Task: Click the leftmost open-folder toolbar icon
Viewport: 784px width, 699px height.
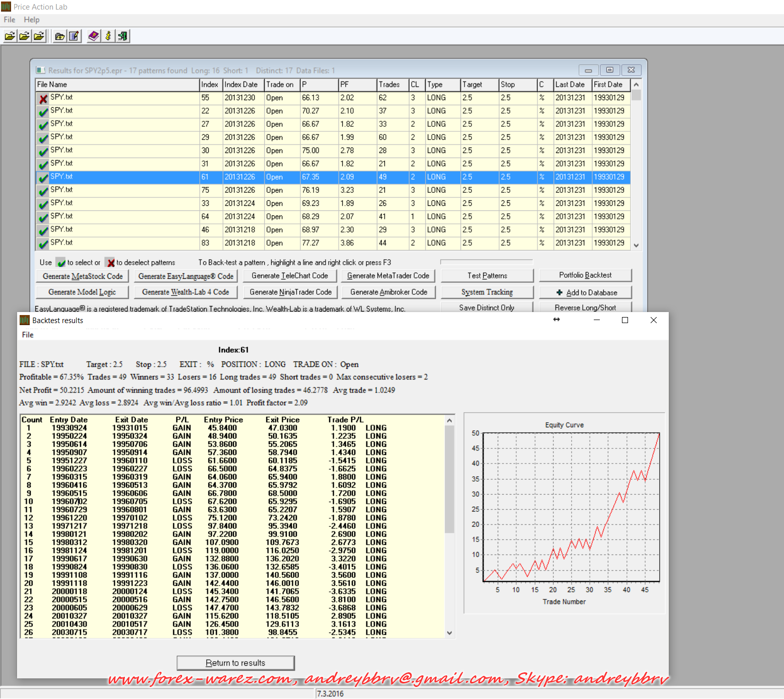Action: coord(10,36)
